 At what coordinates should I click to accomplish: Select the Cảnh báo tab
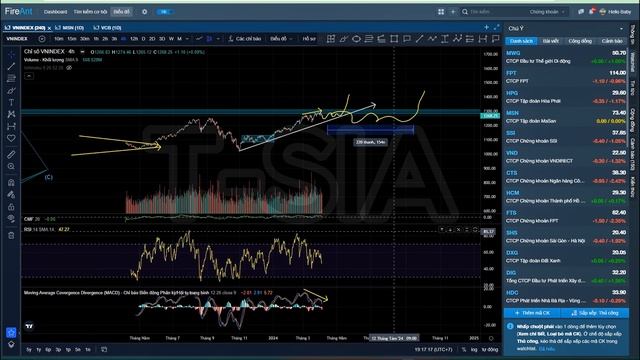pyautogui.click(x=612, y=41)
